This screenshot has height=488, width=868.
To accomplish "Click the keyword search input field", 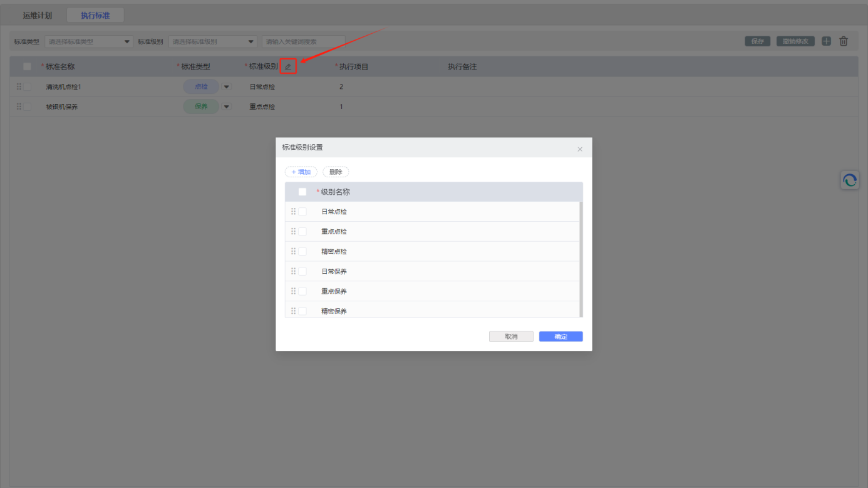I will [x=303, y=42].
